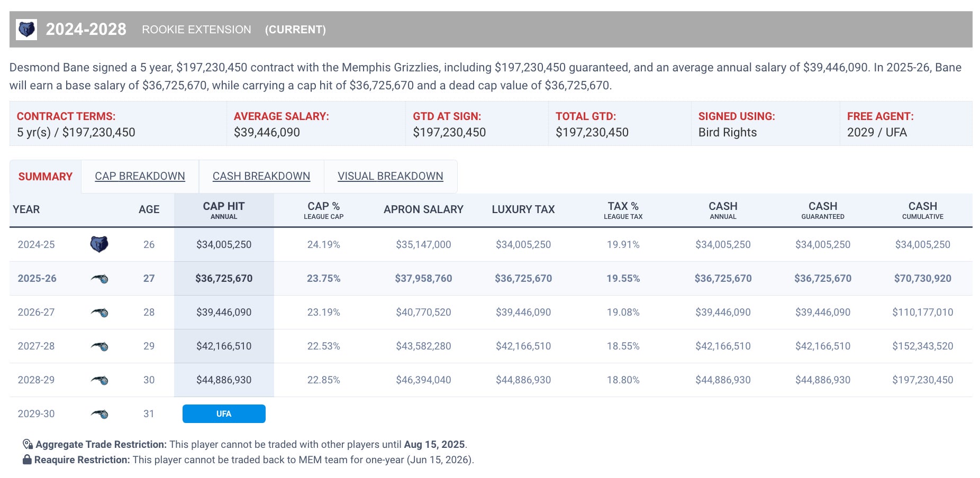980x478 pixels.
Task: Click the Magic team icon in 2026-27 row
Action: coord(99,312)
